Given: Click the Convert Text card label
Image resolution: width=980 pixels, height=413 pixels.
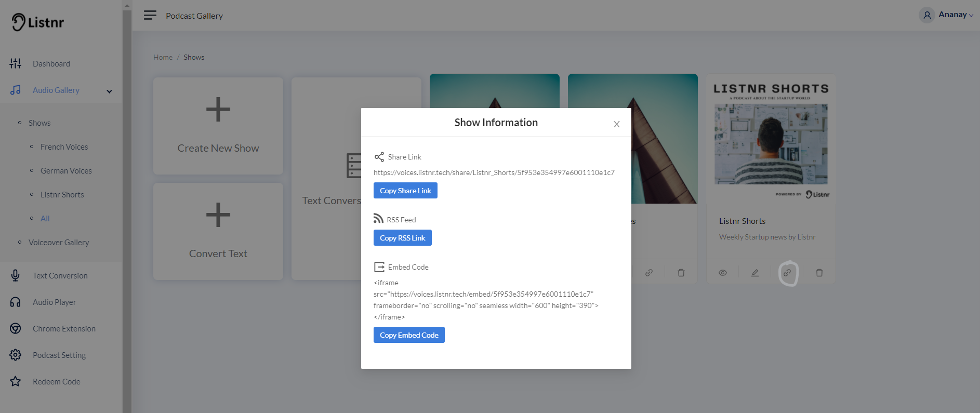Looking at the screenshot, I should click(x=218, y=254).
